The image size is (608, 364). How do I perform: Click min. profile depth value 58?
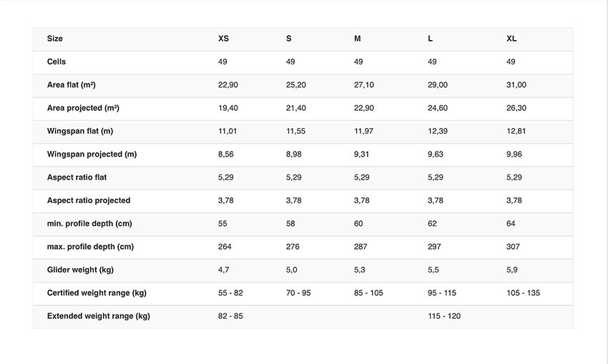pos(290,224)
